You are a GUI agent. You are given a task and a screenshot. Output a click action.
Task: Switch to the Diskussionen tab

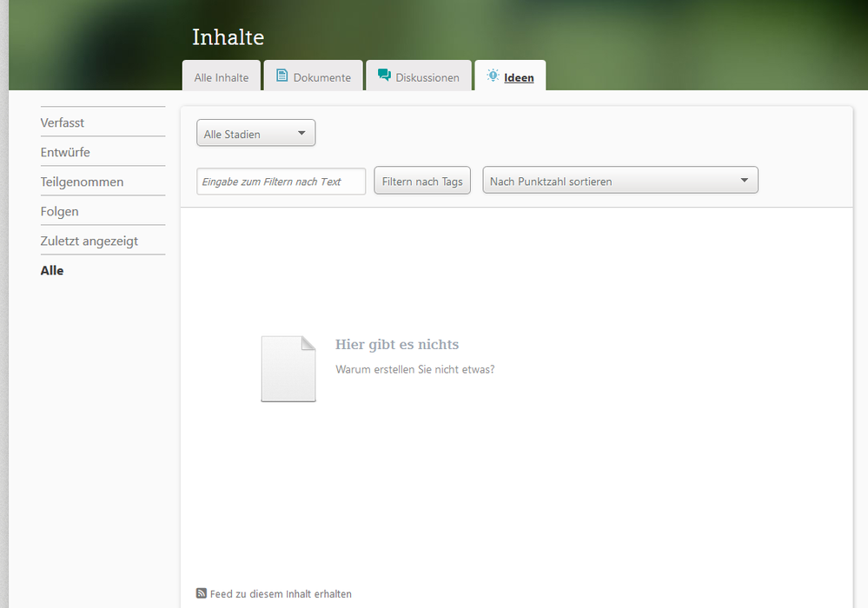click(x=419, y=76)
